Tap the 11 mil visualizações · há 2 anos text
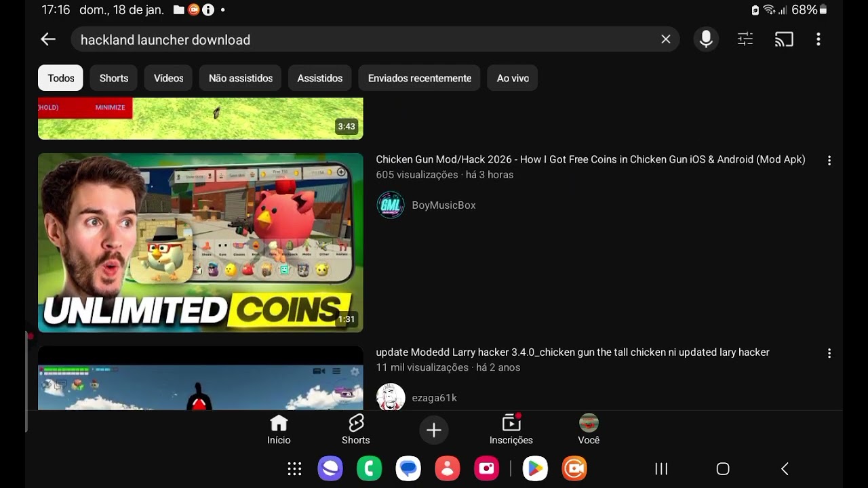Screen dimensions: 868x488 tap(448, 367)
